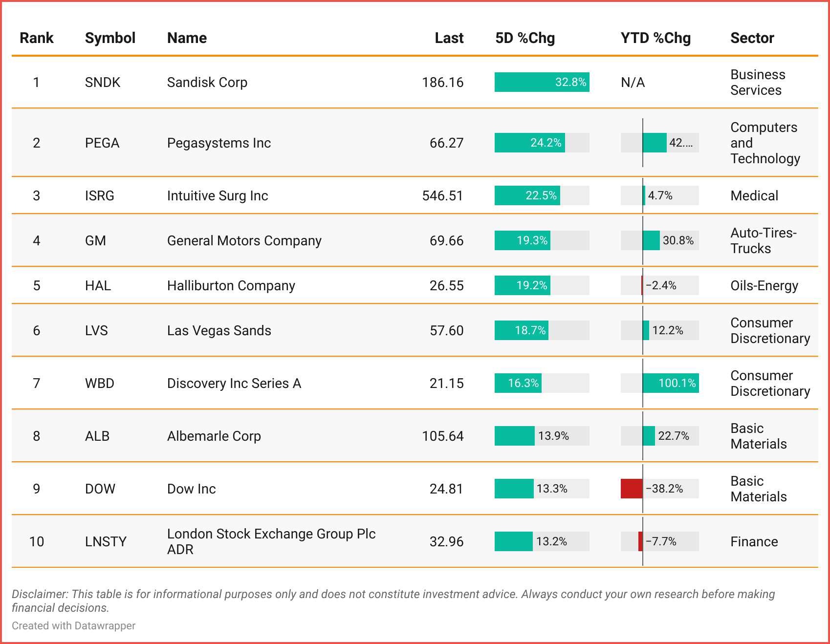Click Halliburton's 26.55 last price

(x=446, y=285)
